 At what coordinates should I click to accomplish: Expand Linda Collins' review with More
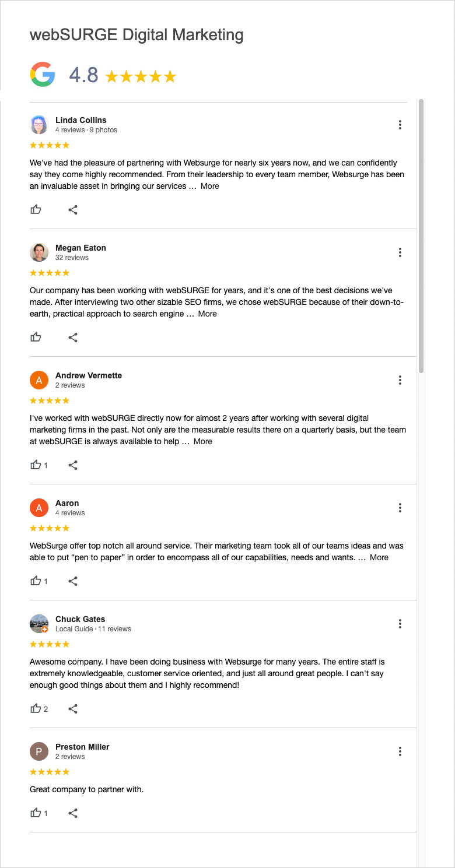point(210,187)
